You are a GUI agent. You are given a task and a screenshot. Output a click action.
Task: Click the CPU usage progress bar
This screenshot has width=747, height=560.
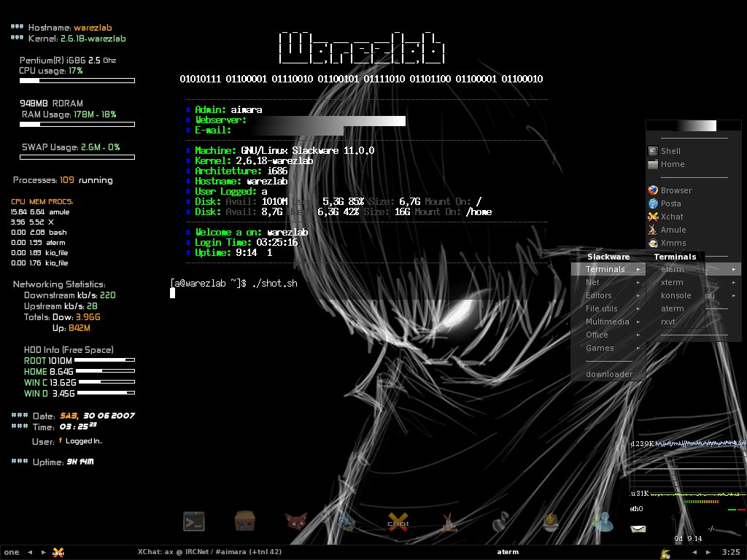(x=77, y=81)
